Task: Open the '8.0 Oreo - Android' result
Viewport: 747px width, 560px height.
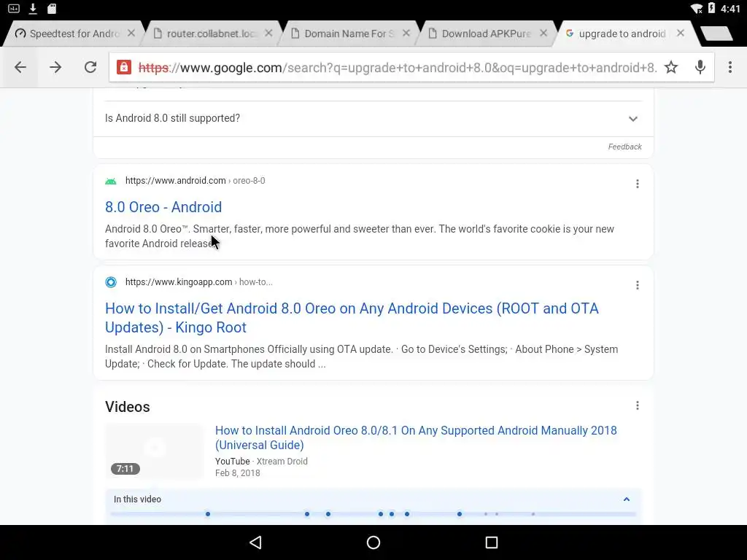Action: coord(163,207)
